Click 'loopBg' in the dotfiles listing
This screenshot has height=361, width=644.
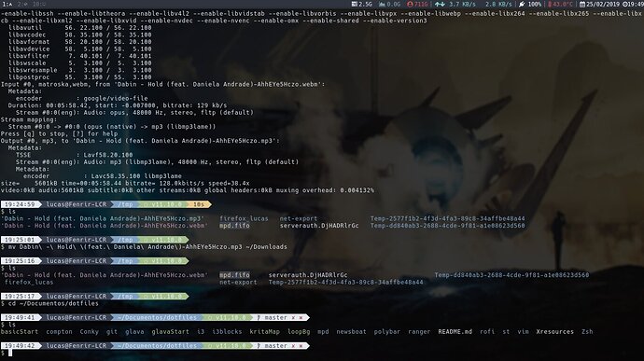[299, 332]
